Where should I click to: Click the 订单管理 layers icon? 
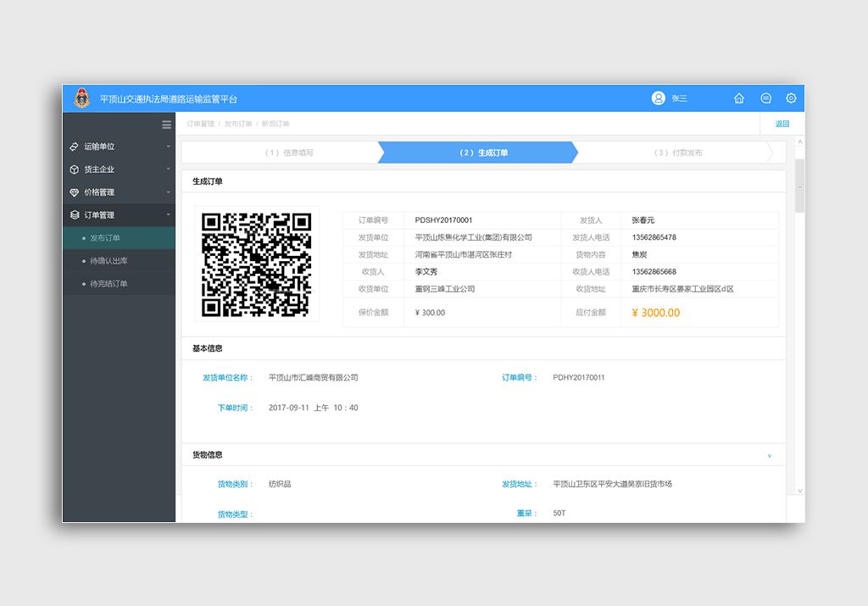pyautogui.click(x=75, y=214)
